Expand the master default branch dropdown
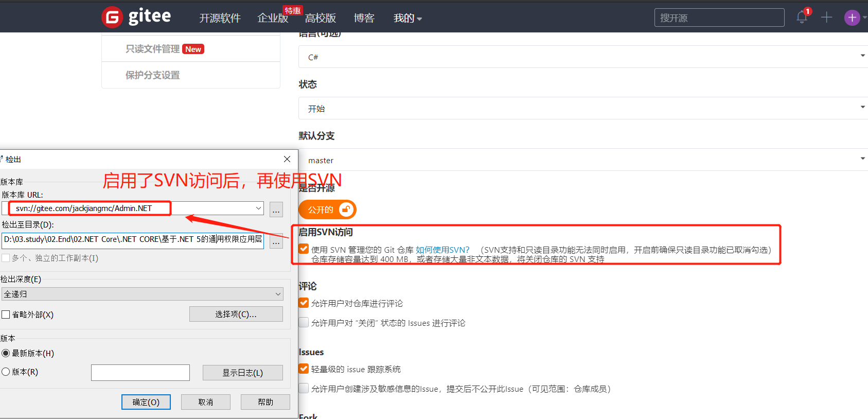 583,160
